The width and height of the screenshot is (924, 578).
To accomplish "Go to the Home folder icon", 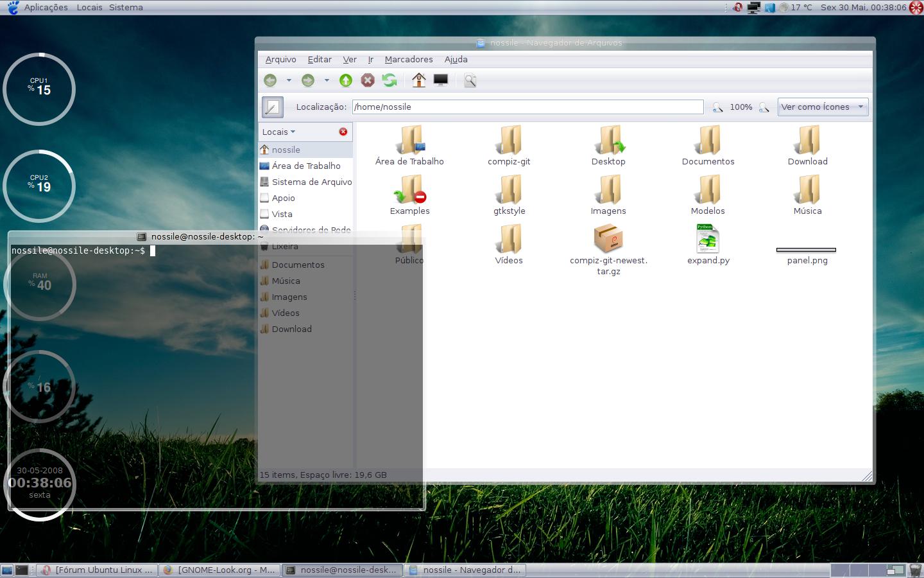I will (419, 80).
